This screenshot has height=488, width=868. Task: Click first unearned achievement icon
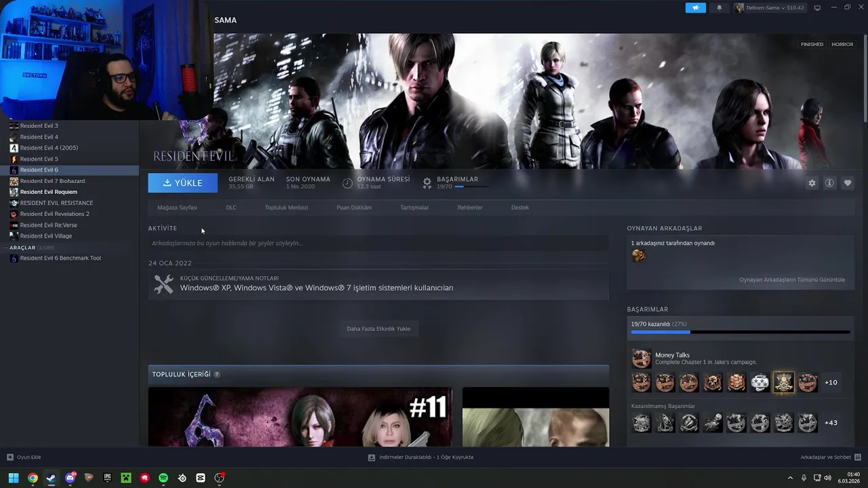coord(642,423)
